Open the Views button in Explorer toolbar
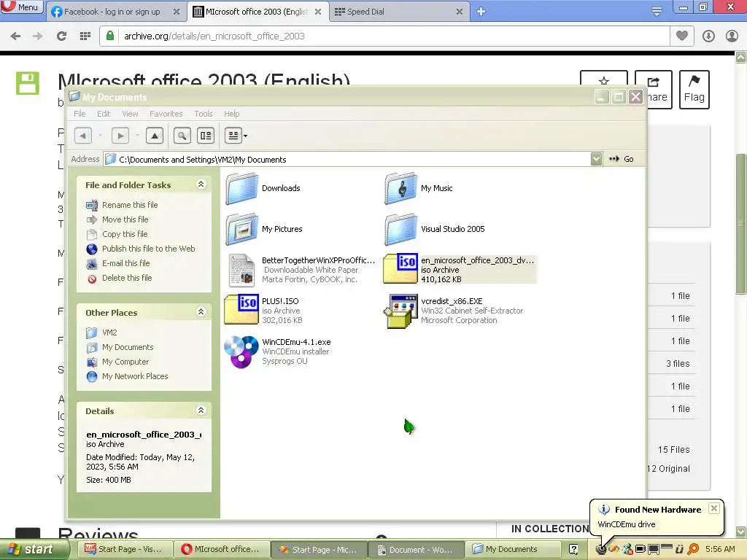 click(233, 136)
